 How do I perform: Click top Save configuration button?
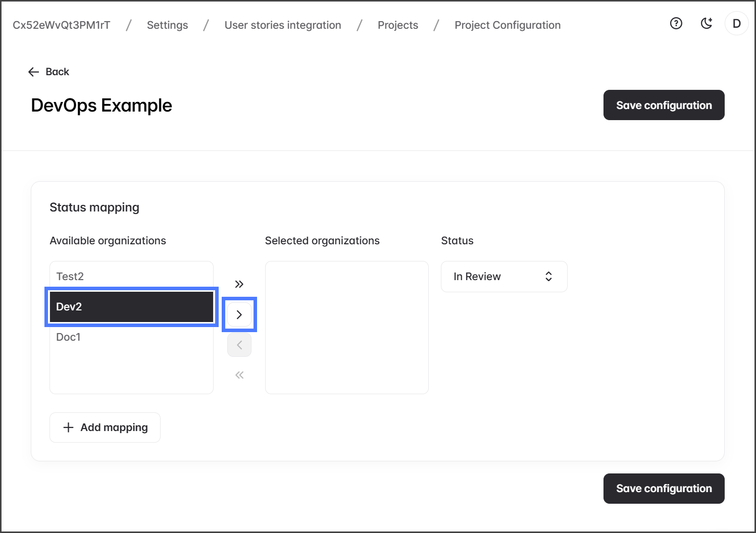click(x=664, y=105)
